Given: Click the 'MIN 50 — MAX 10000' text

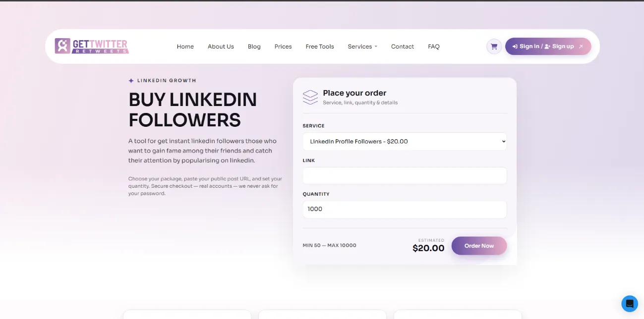Looking at the screenshot, I should tap(329, 246).
